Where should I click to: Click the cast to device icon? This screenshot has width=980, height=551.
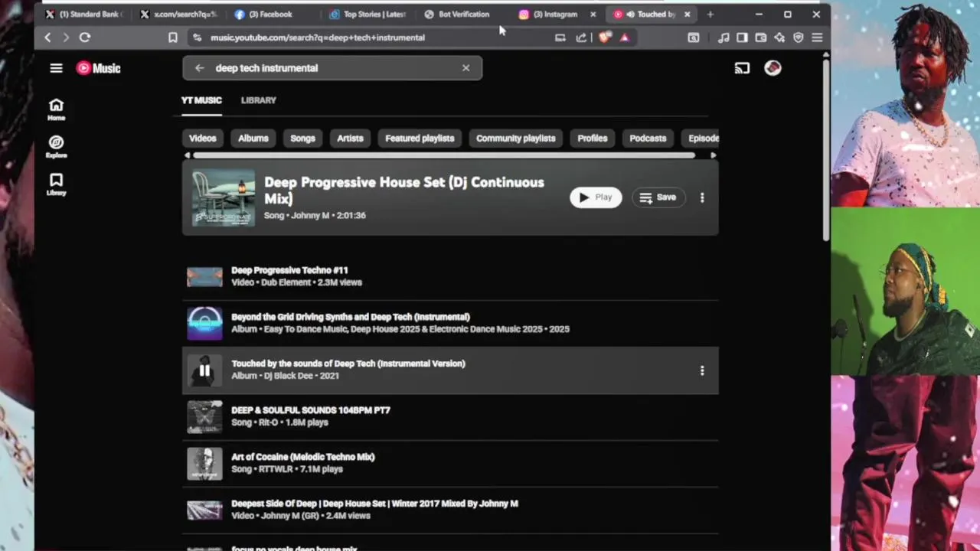[x=742, y=68]
